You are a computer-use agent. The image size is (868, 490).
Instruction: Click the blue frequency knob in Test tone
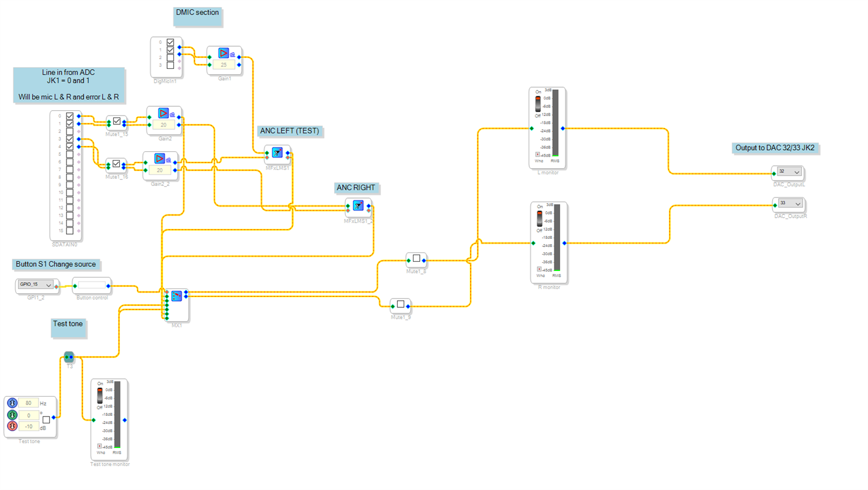tap(12, 403)
